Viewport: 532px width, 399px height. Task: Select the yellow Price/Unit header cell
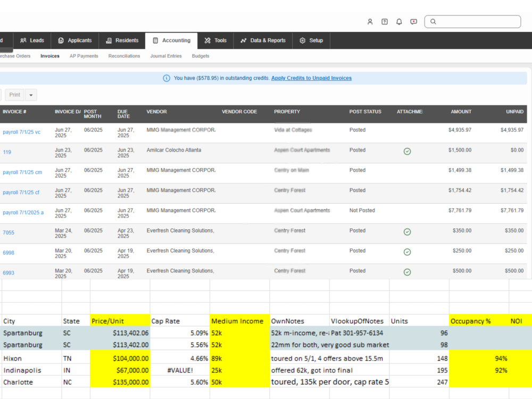coord(120,321)
